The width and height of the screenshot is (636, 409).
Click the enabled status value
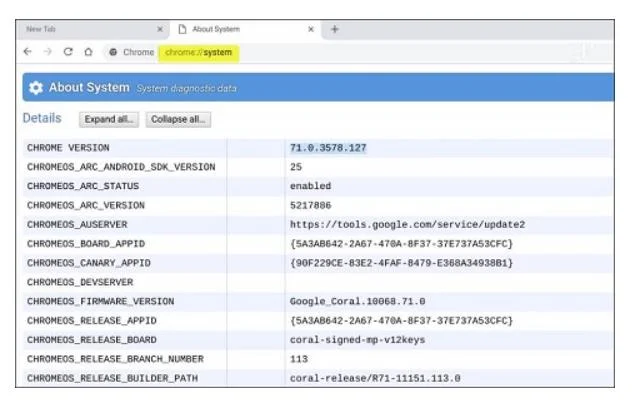click(310, 186)
